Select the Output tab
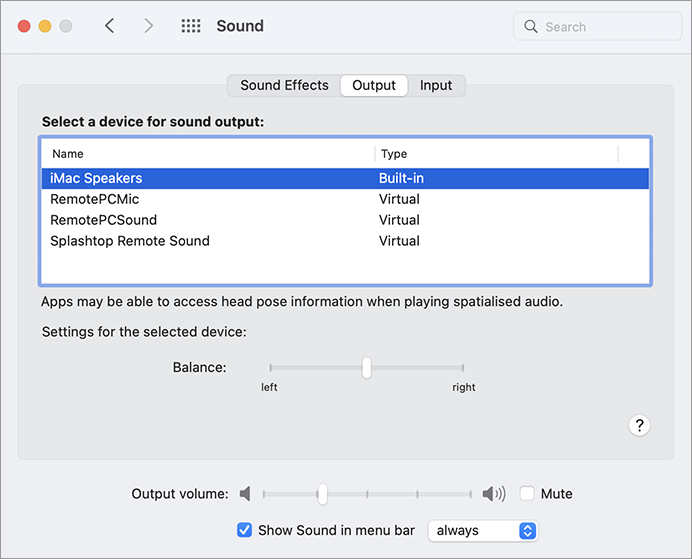692x559 pixels. click(x=374, y=85)
